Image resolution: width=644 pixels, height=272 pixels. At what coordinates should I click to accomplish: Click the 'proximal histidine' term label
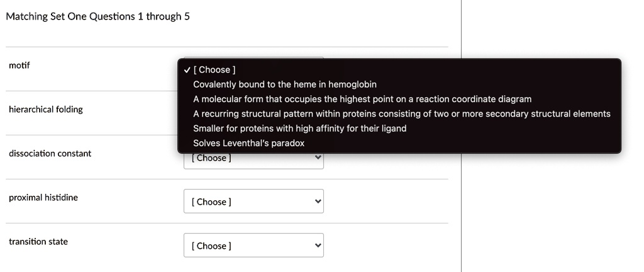(x=43, y=198)
